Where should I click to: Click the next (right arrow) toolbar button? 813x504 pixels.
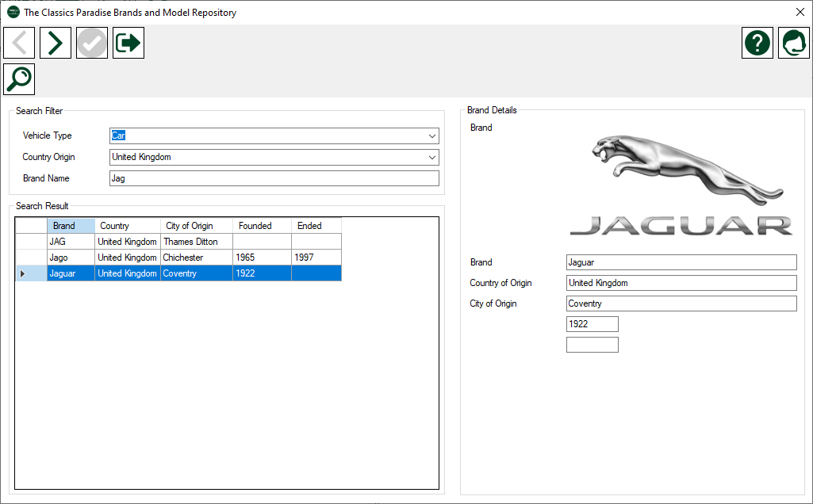[56, 43]
